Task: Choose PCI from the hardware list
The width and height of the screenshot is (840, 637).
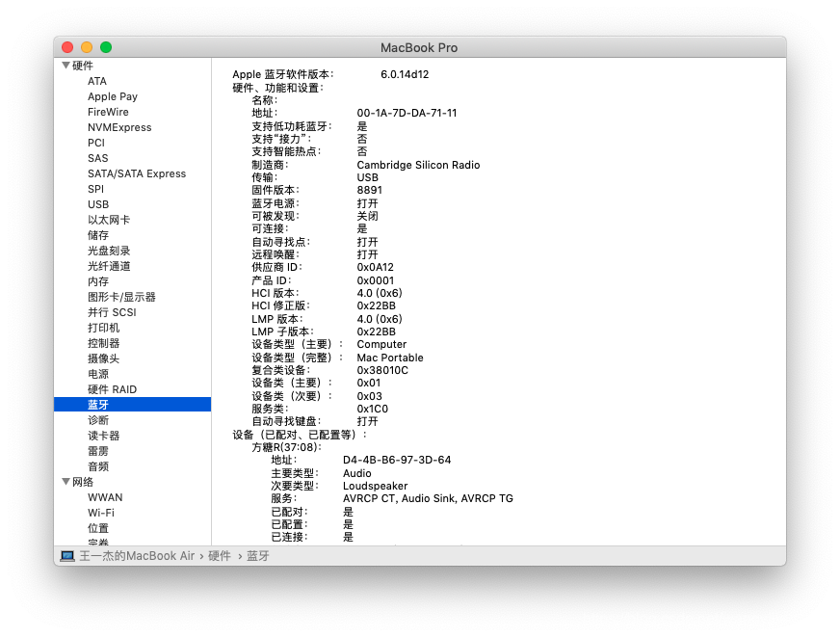Action: point(96,143)
